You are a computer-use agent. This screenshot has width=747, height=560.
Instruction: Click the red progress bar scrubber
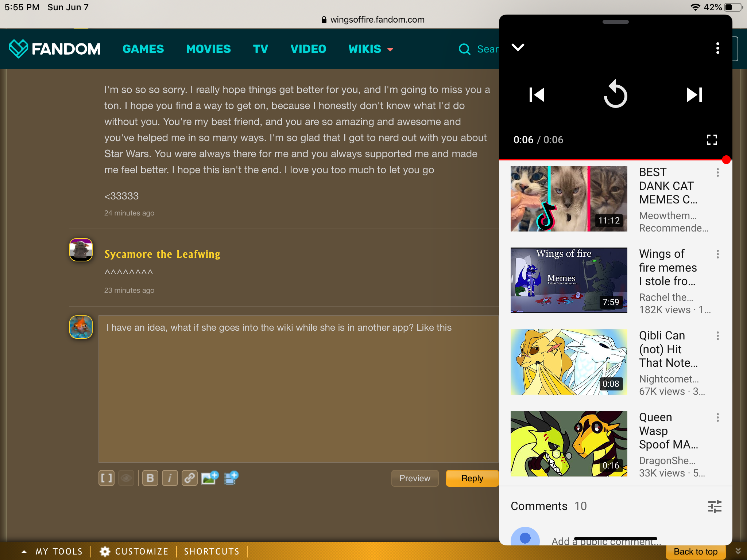(726, 160)
